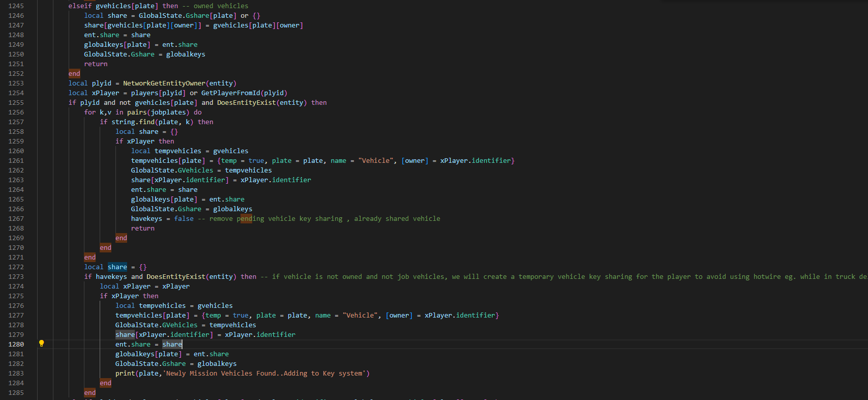This screenshot has width=868, height=400.
Task: Click 'share[xPlayer.identifier]' on line 1263
Action: click(180, 180)
